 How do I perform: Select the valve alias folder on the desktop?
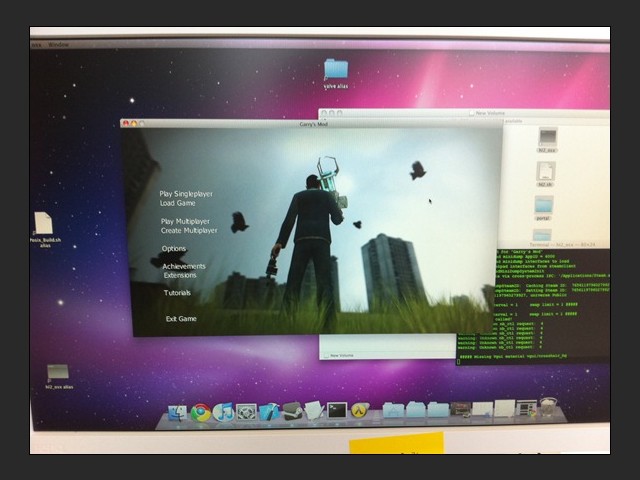336,73
